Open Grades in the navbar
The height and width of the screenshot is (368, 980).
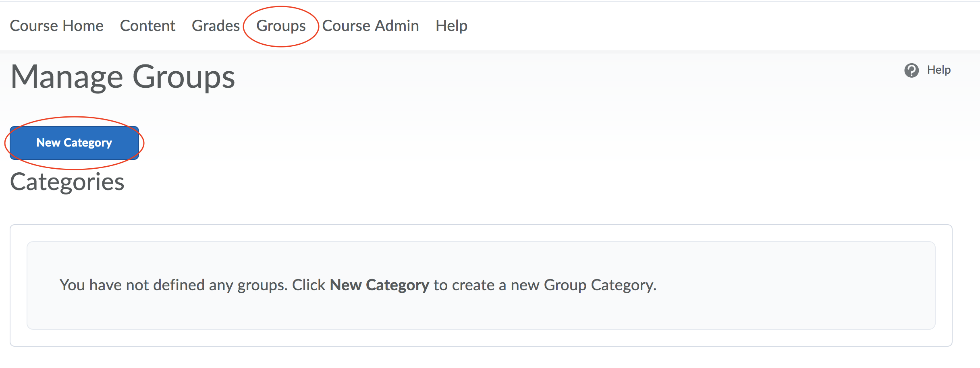(x=216, y=26)
